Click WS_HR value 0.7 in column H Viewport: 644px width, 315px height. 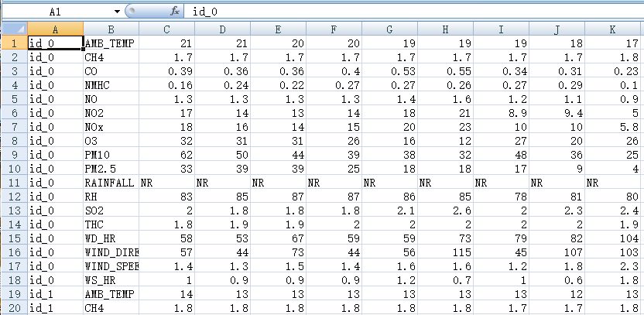[x=446, y=279]
